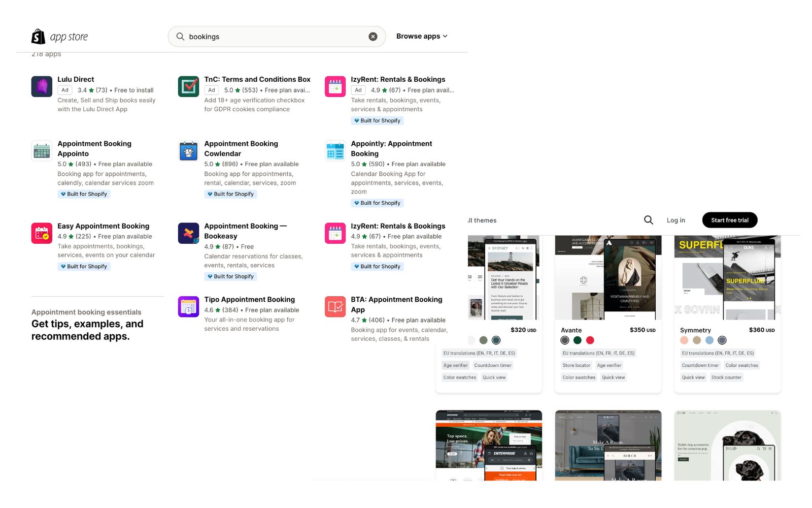
Task: Select Symmetry peach color swatch
Action: [684, 340]
